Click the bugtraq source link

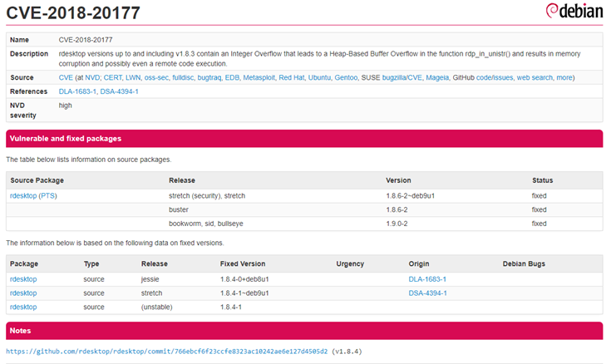click(x=208, y=76)
